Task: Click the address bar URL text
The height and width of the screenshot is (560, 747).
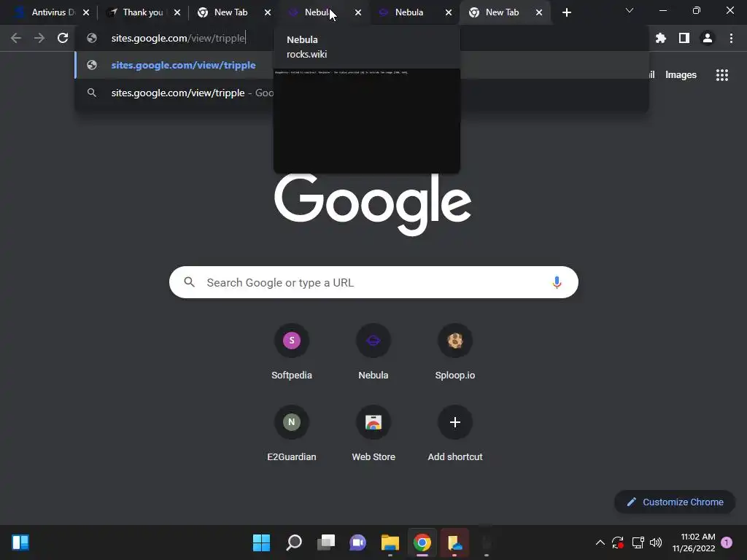Action: [178, 38]
